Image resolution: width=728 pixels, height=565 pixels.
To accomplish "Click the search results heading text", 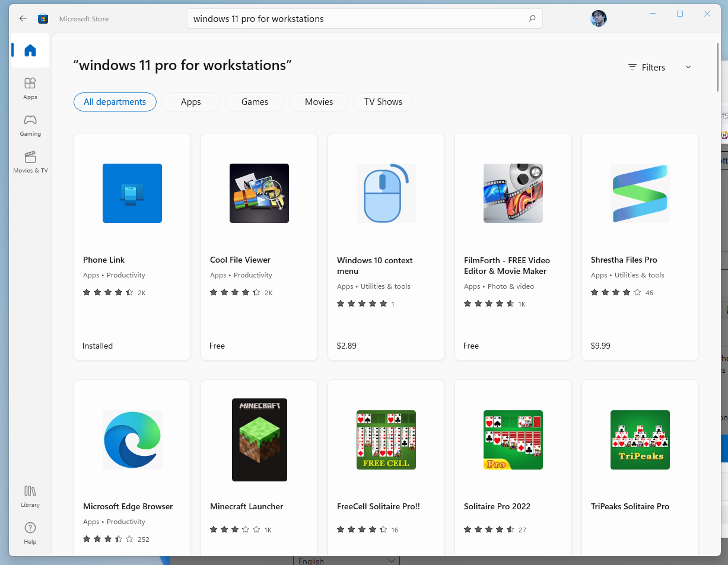I will [x=183, y=65].
